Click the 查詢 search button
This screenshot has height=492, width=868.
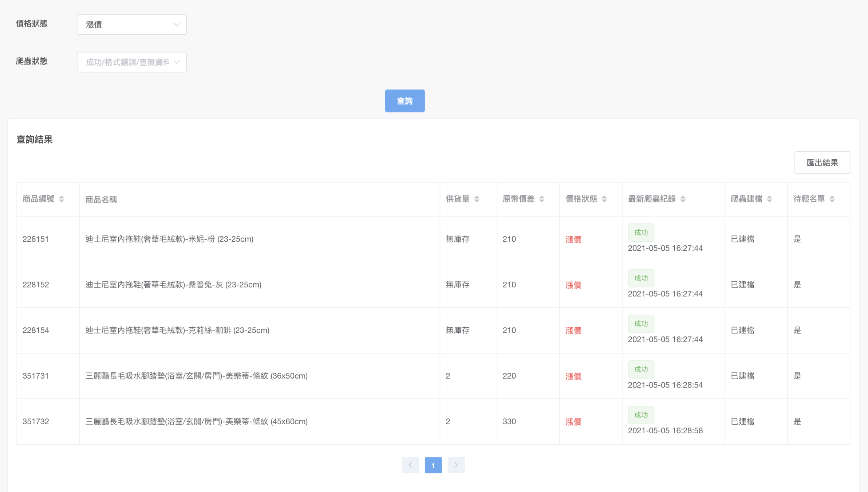coord(405,101)
